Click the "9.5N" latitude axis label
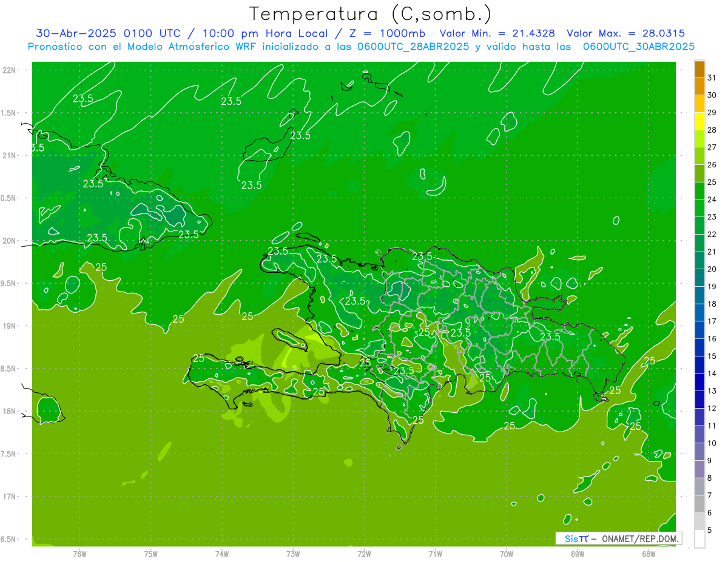Image resolution: width=728 pixels, height=562 pixels. (x=9, y=283)
